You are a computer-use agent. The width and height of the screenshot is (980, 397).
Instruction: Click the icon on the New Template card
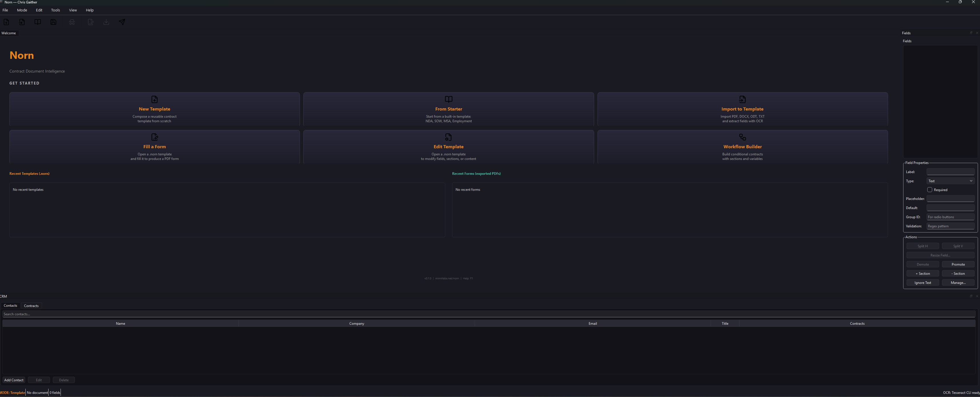click(155, 99)
